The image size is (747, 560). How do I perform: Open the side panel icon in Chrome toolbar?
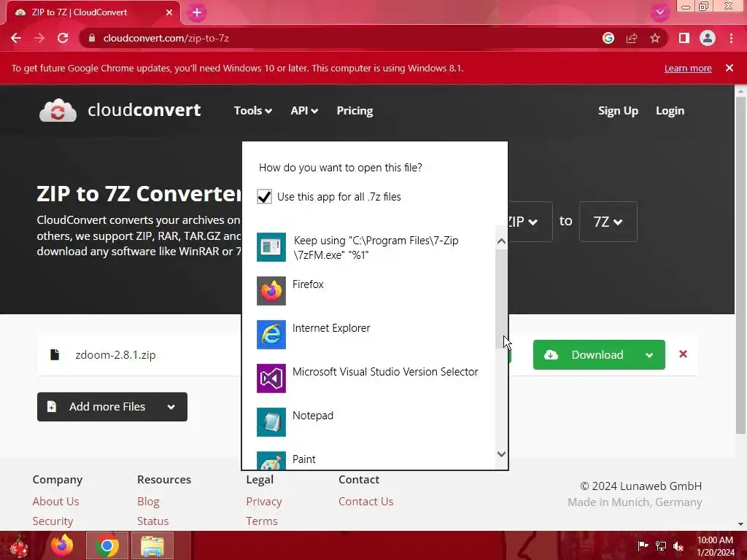click(684, 38)
